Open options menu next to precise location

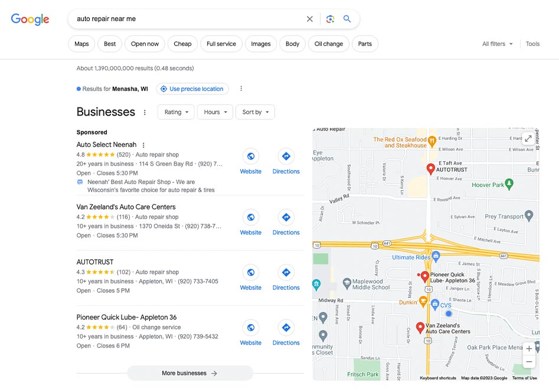(241, 89)
